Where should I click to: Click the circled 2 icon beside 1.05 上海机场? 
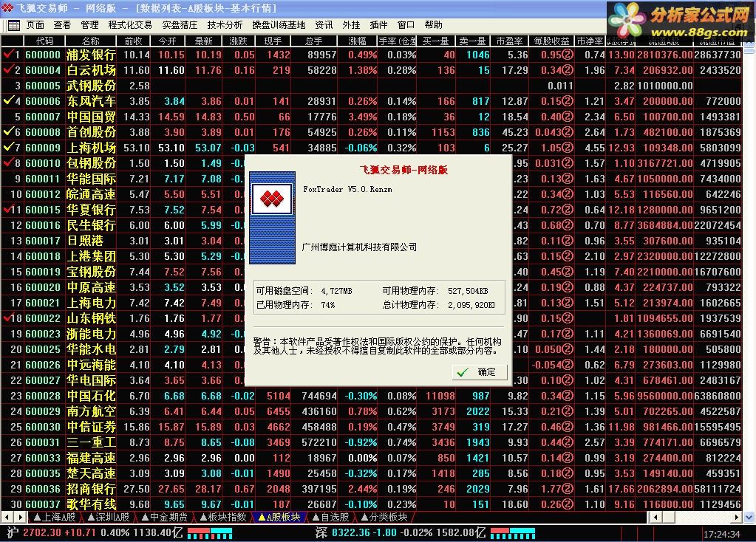pyautogui.click(x=568, y=148)
